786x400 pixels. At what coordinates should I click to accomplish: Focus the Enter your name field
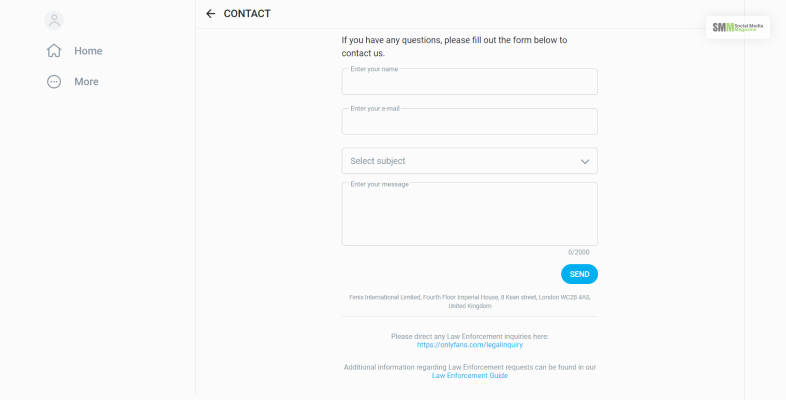pyautogui.click(x=469, y=83)
